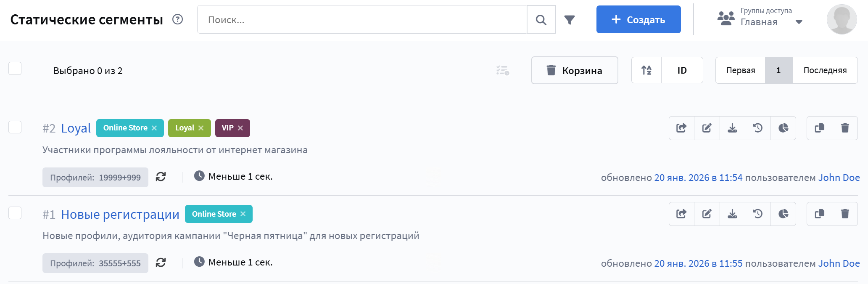The width and height of the screenshot is (868, 284).
Task: Toggle the select all checkbox
Action: click(x=15, y=69)
